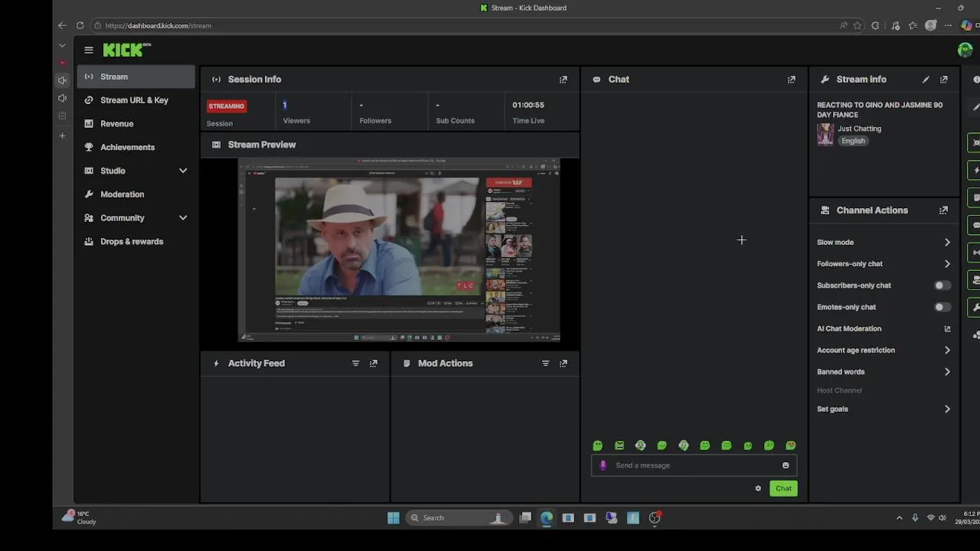Screen dimensions: 980x551
Task: Open the profile avatar menu
Action: [965, 50]
